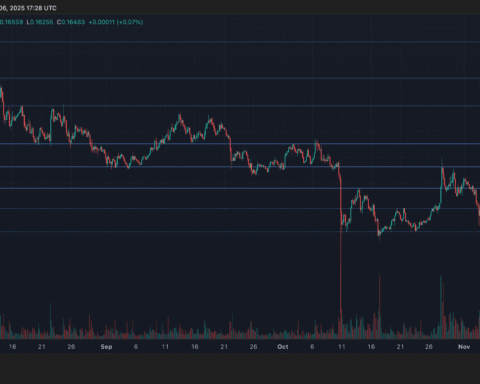This screenshot has width=480, height=384.
Task: Click the low value L0.16255
Action: click(40, 22)
